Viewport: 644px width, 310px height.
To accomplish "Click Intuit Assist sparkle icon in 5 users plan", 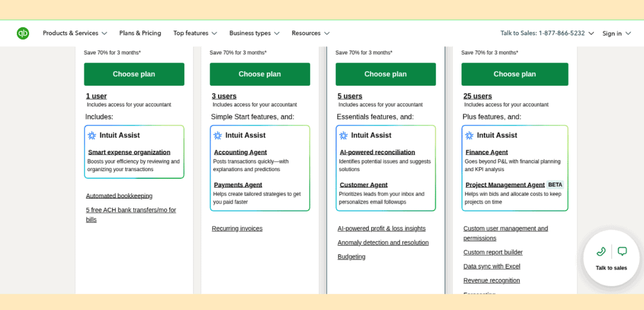I will 343,136.
